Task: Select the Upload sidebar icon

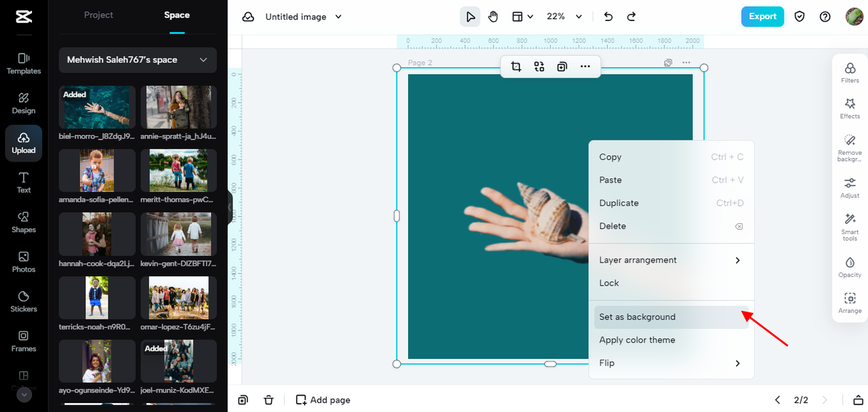Action: click(24, 143)
